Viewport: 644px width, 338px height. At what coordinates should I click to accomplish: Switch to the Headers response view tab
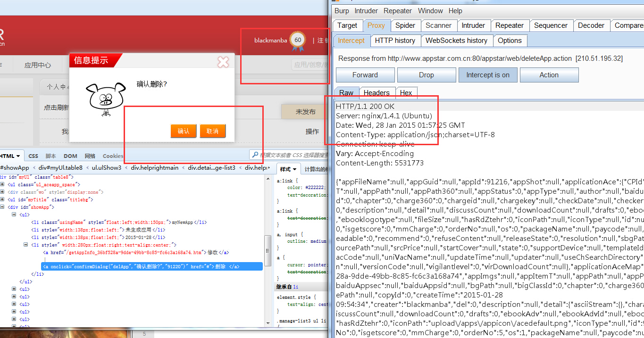click(376, 93)
